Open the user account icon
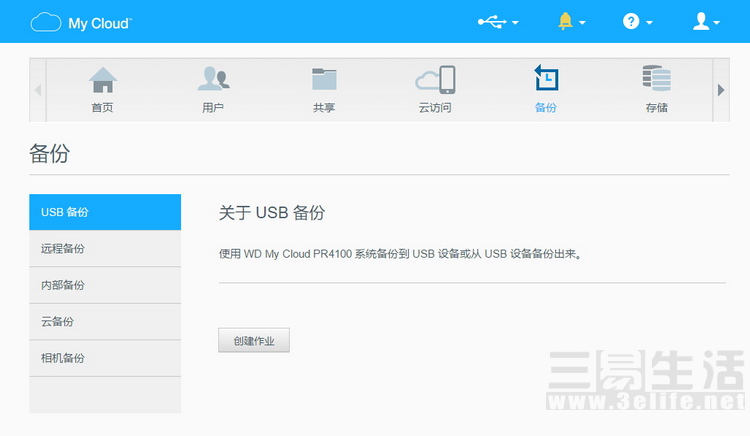 (x=701, y=22)
